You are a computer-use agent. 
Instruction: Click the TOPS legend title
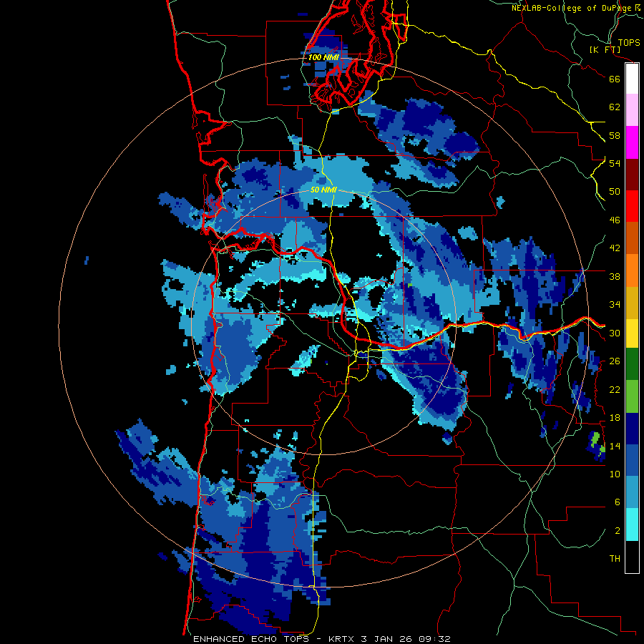coord(629,42)
